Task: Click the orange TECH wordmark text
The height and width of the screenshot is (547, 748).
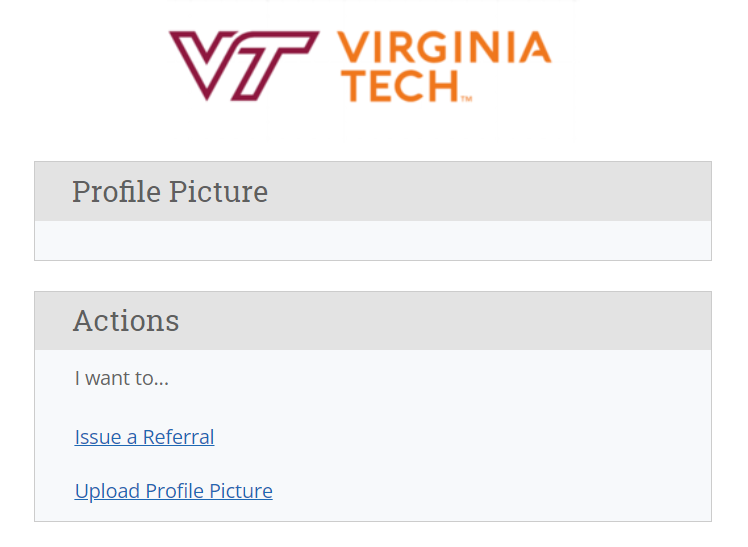Action: pos(400,86)
